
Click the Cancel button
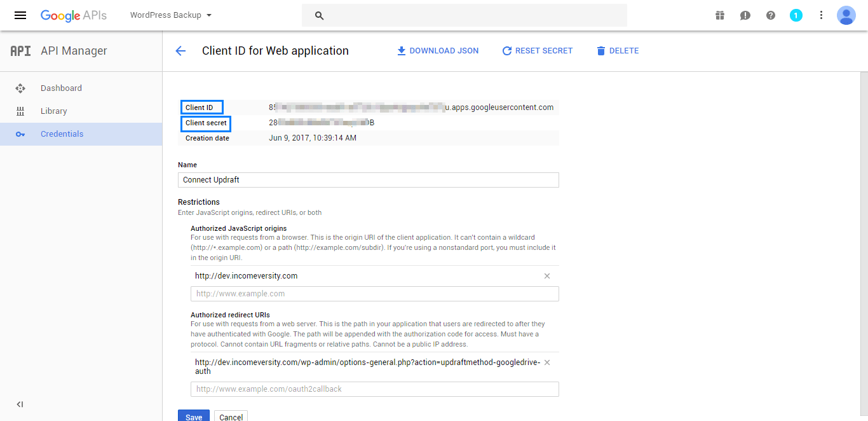click(x=231, y=417)
